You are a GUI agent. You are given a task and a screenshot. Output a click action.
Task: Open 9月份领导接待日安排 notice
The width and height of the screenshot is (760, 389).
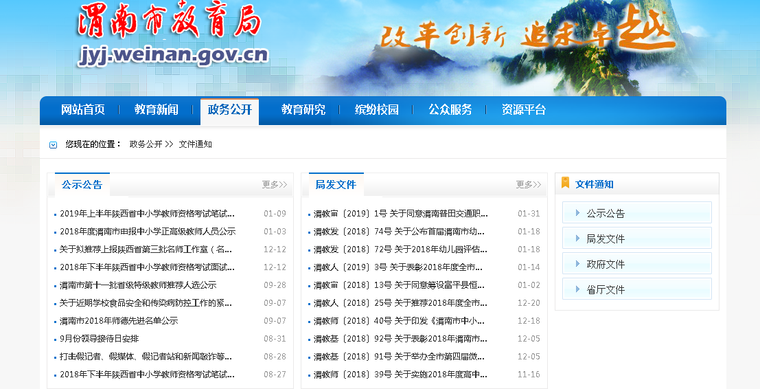[x=99, y=339]
